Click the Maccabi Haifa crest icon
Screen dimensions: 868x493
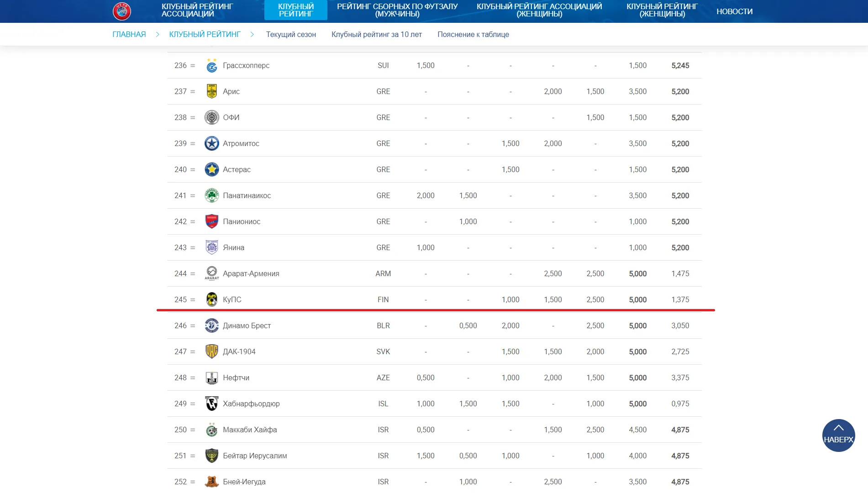click(x=211, y=430)
